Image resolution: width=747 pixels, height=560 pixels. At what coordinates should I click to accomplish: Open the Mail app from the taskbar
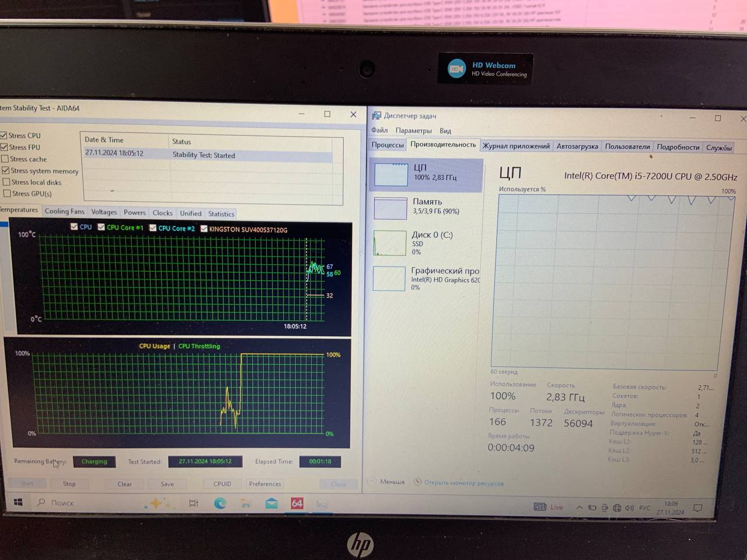pyautogui.click(x=271, y=503)
